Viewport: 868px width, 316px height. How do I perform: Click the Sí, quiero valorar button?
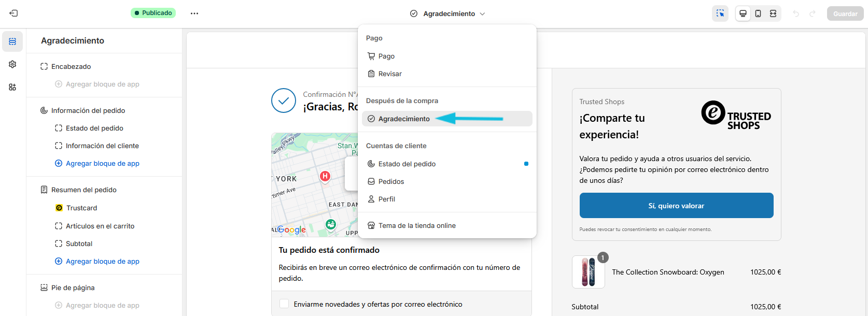click(x=676, y=206)
